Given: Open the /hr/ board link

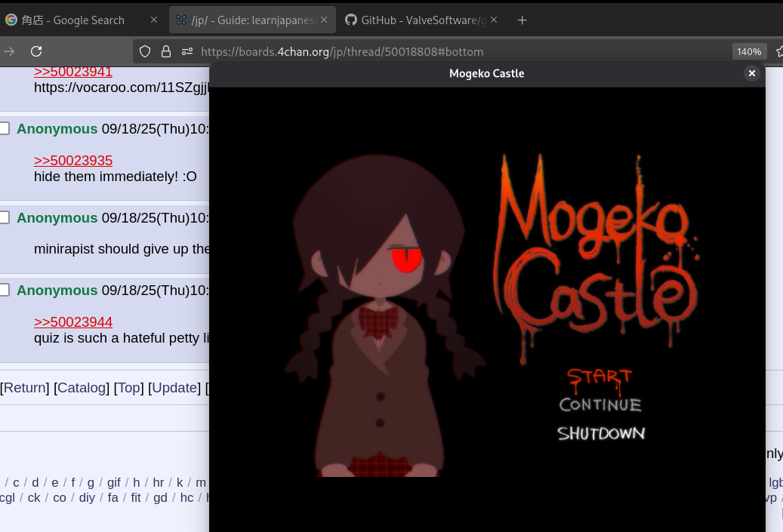Looking at the screenshot, I should [159, 483].
